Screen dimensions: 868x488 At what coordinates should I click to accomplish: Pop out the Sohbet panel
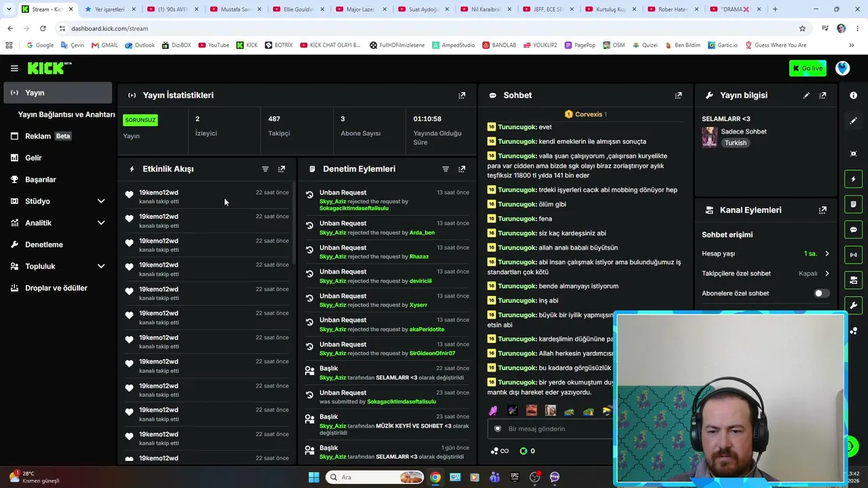pyautogui.click(x=678, y=96)
